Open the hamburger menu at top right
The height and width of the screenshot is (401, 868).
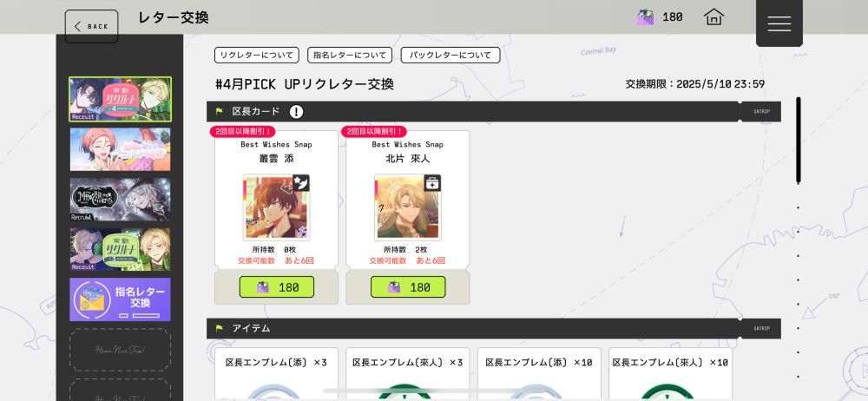click(779, 23)
